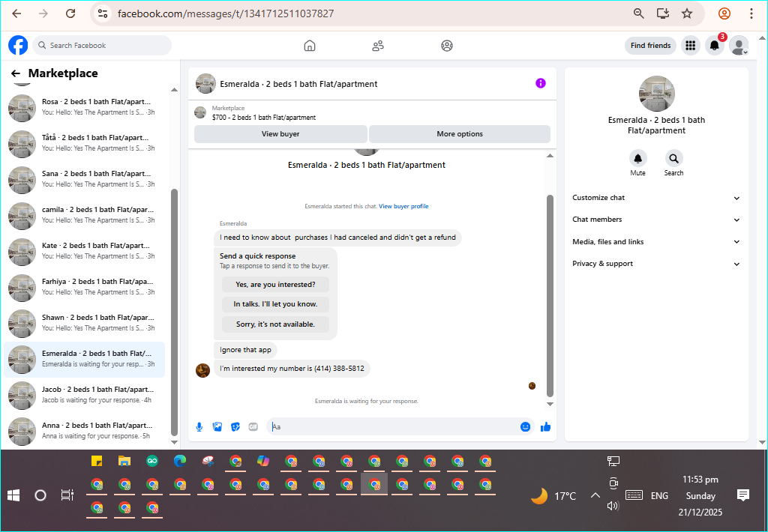Open the Friends icon in top navigation
The height and width of the screenshot is (532, 768).
click(378, 46)
